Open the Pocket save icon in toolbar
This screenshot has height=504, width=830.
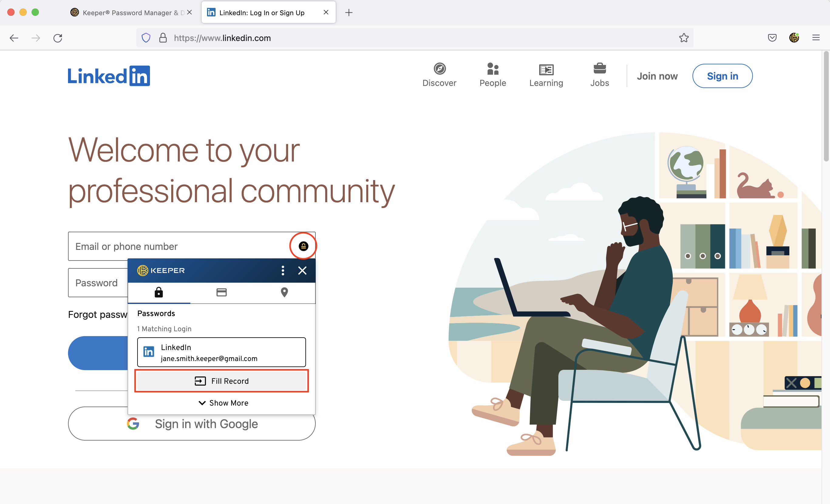(x=772, y=38)
